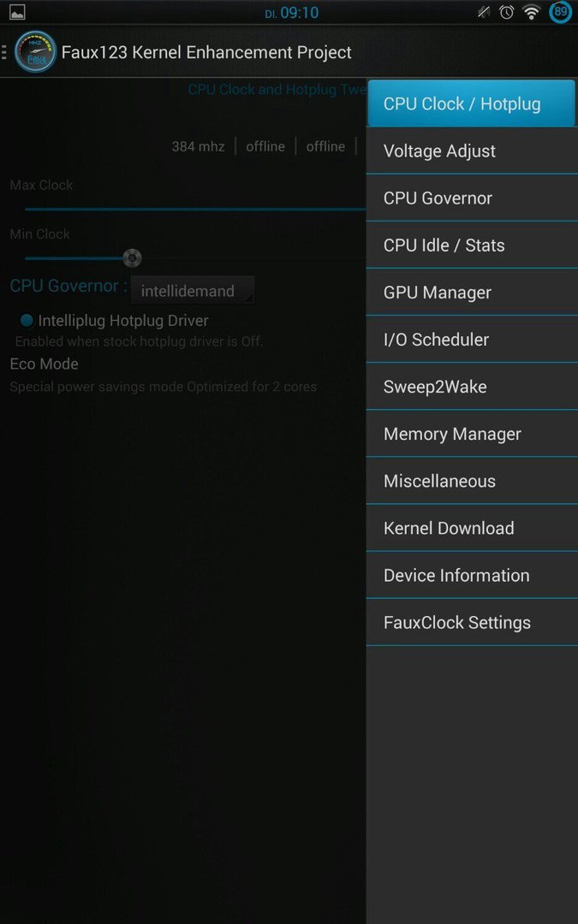Tap the Faux123 Kernel Enhancement Project title
578x924 pixels.
(x=206, y=52)
